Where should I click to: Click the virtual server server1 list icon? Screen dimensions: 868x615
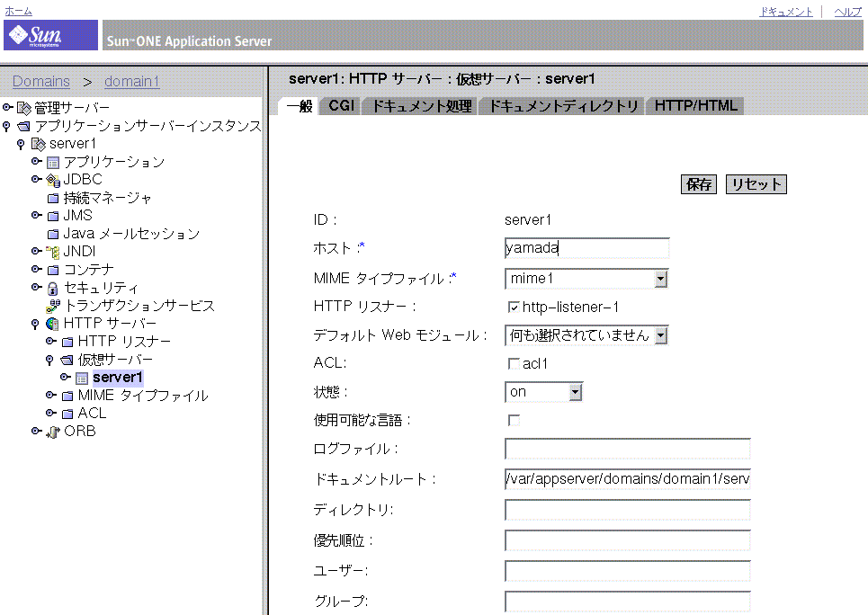81,379
